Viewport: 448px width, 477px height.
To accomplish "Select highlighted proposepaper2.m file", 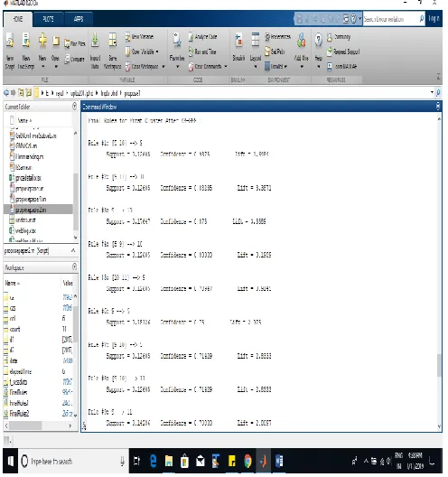I will [x=38, y=210].
